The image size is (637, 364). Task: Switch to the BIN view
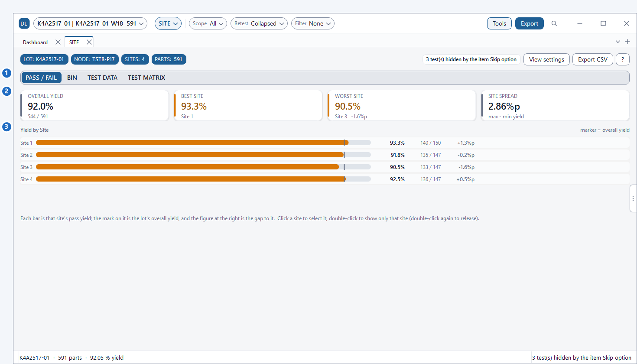pyautogui.click(x=72, y=78)
